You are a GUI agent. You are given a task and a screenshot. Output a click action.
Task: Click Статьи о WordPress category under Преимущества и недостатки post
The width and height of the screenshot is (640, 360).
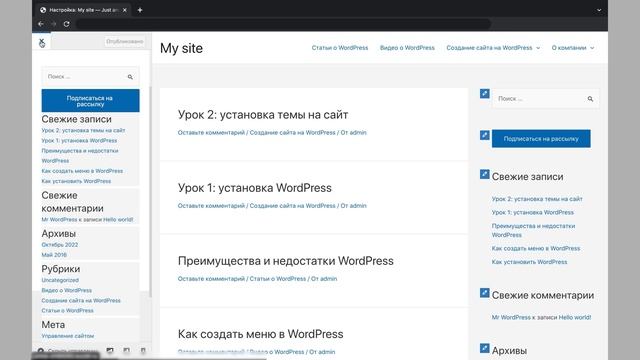[x=278, y=279]
